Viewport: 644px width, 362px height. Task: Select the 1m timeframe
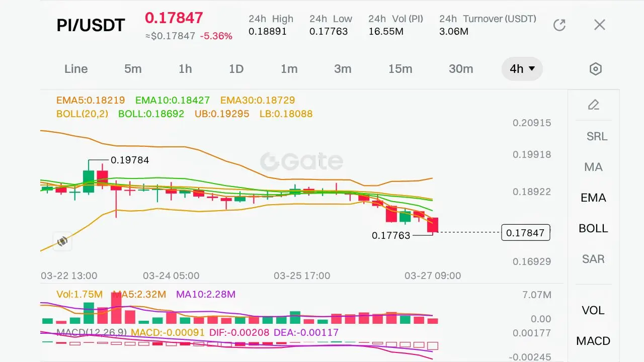click(289, 69)
